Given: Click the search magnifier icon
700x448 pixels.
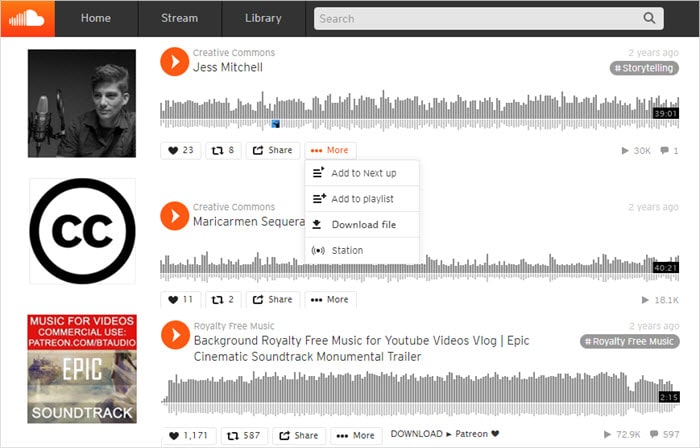Looking at the screenshot, I should coord(650,18).
